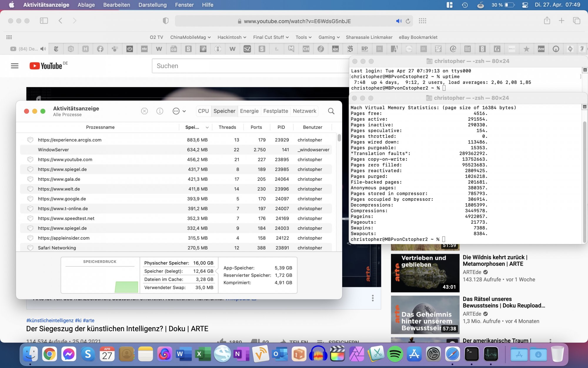Click the Activity Monitor search magnifier

tap(331, 111)
